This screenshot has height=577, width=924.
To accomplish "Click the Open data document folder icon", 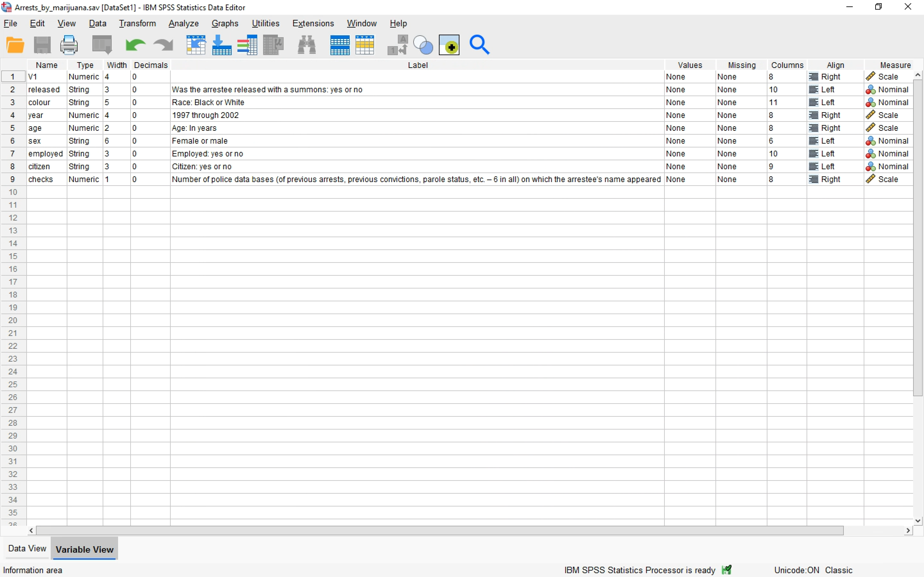I will click(15, 45).
